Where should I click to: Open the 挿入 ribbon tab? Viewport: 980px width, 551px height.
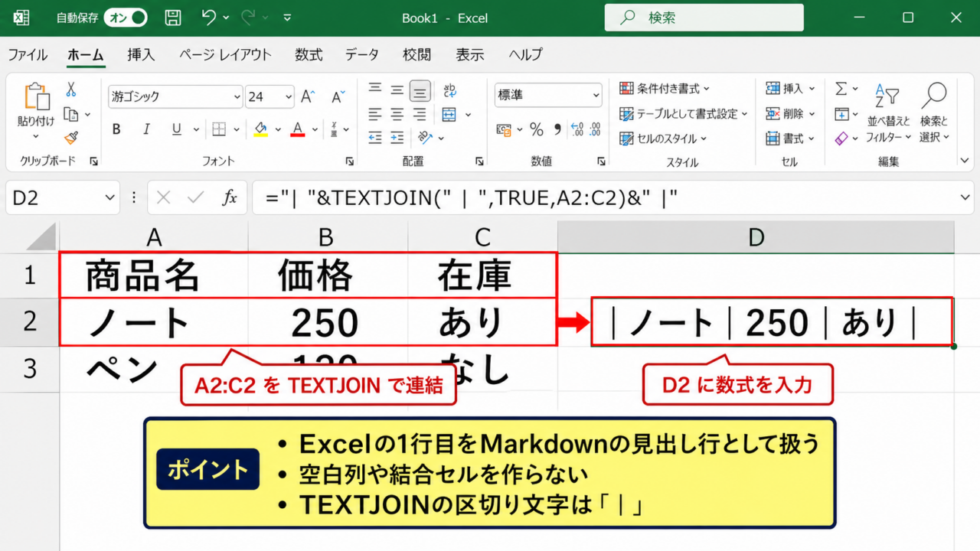(x=141, y=54)
